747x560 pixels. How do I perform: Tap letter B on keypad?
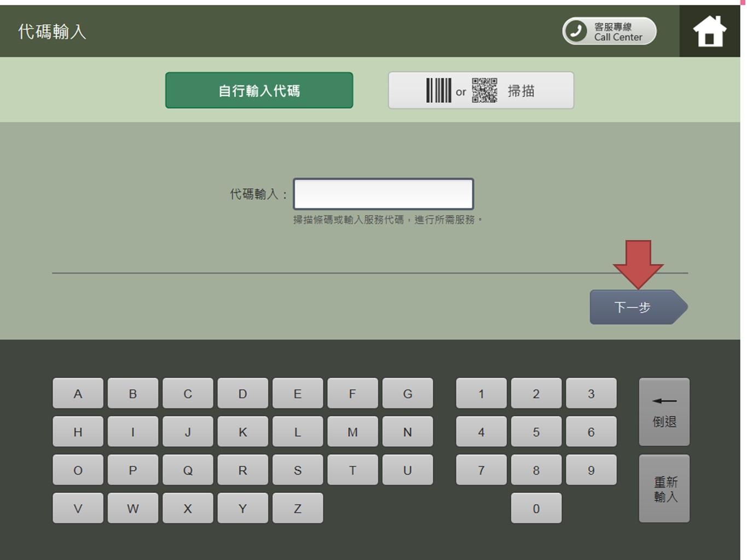click(x=133, y=393)
